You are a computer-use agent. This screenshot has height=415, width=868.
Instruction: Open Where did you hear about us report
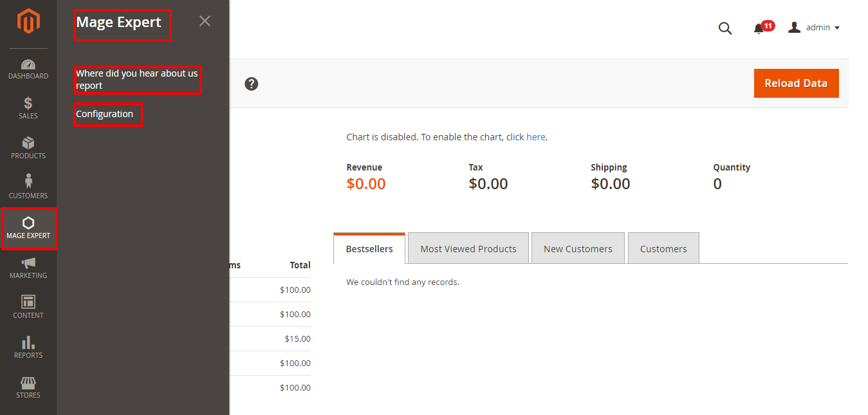click(x=138, y=79)
